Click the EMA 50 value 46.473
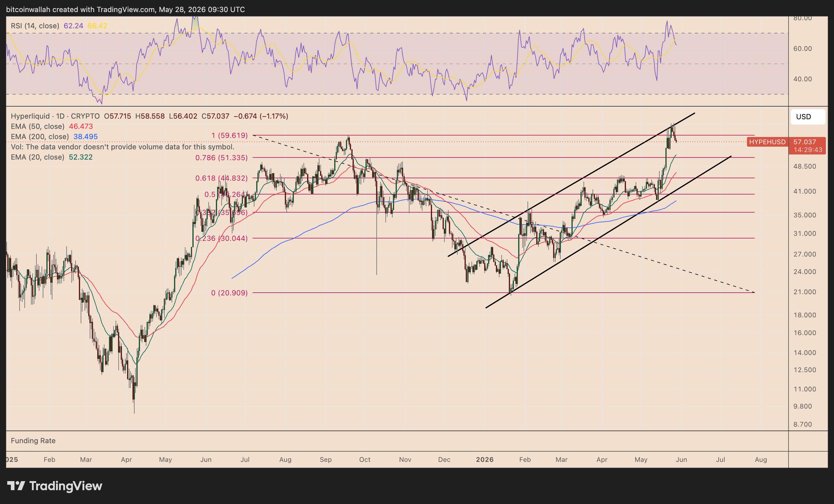834x504 pixels. 81,126
